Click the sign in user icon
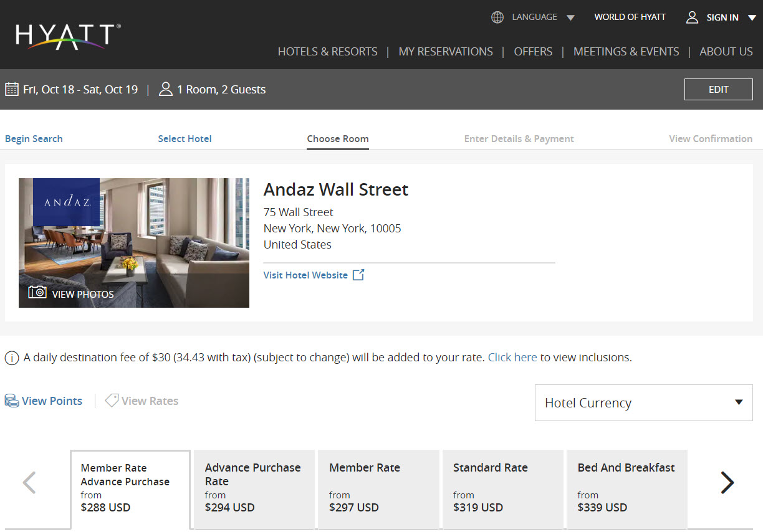Screen dimensions: 763x532 (x=692, y=17)
